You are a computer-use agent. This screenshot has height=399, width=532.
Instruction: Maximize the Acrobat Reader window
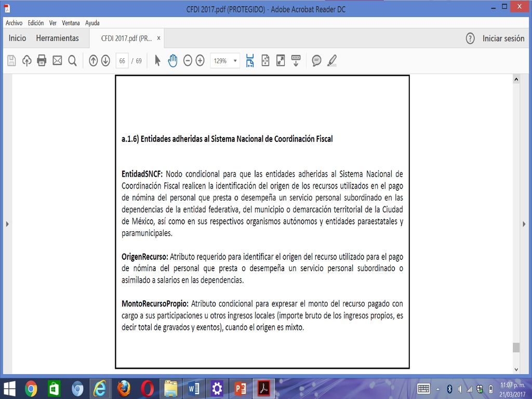(504, 6)
